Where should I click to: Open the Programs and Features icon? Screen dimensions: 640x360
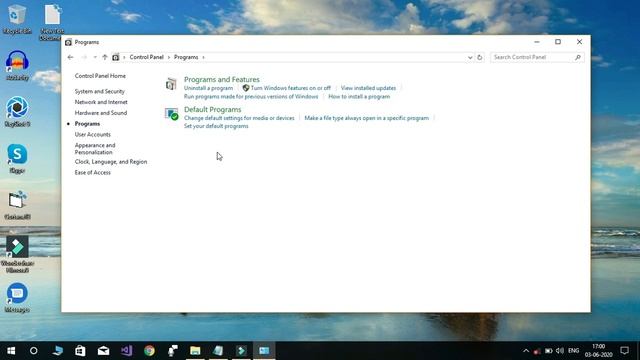(x=171, y=84)
